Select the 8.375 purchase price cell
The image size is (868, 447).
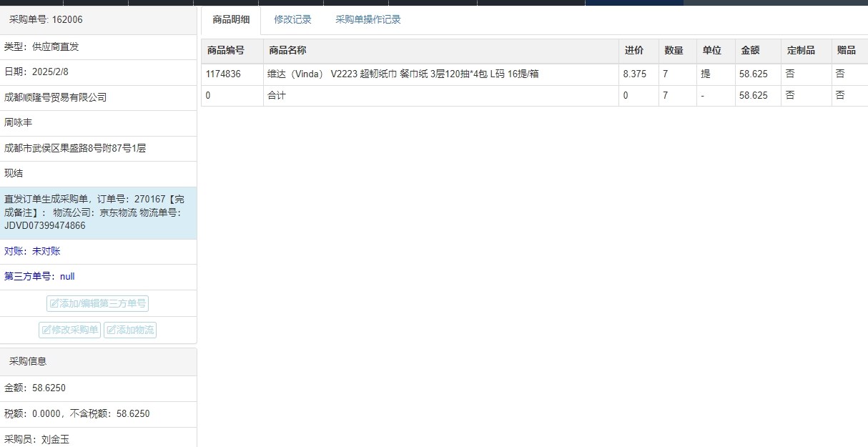click(x=638, y=74)
